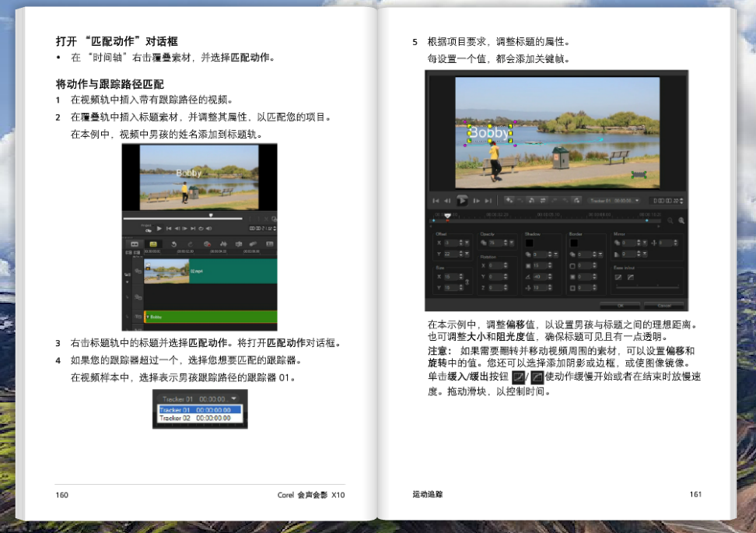Viewport: 756px width, 533px height.
Task: Click the playhead marker on keyframe timeline
Action: 447,216
